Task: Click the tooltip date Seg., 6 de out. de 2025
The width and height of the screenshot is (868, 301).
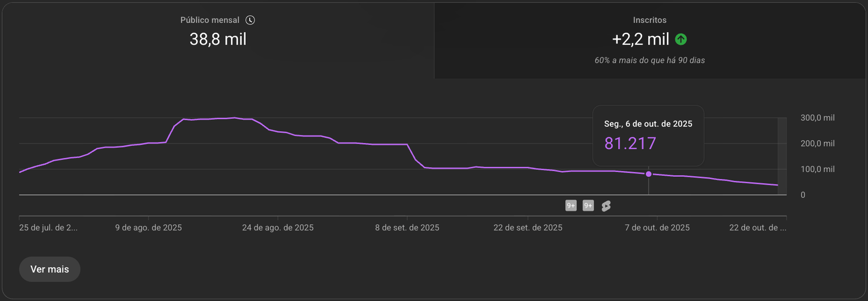Action: [x=648, y=124]
